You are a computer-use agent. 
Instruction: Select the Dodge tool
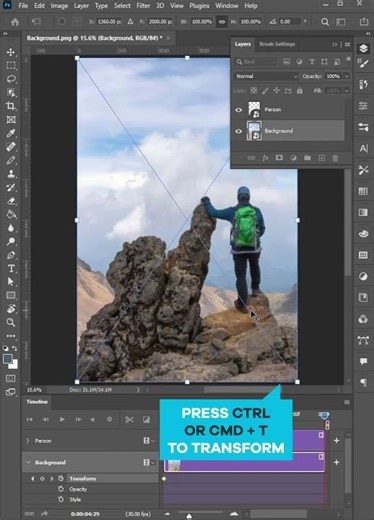(x=11, y=241)
